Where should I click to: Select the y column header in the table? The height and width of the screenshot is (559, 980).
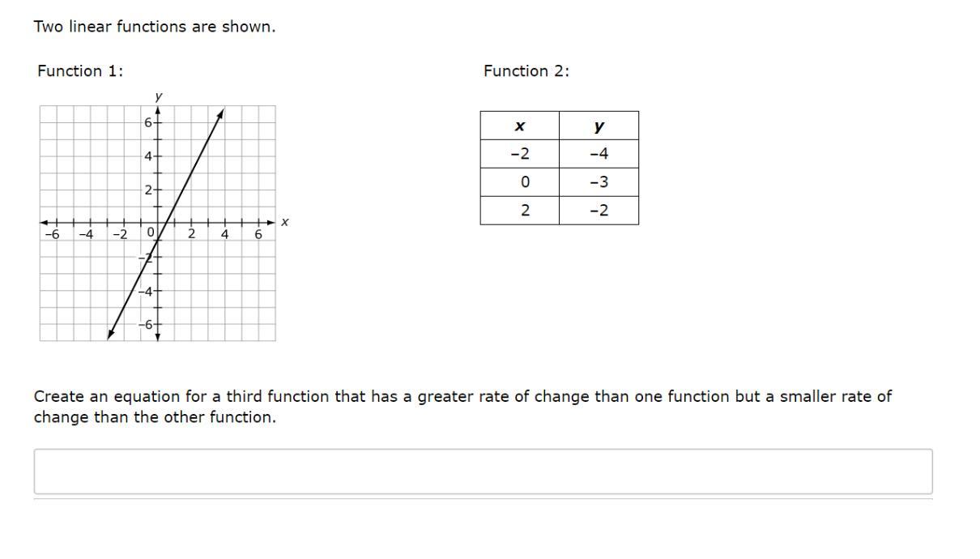pyautogui.click(x=599, y=126)
